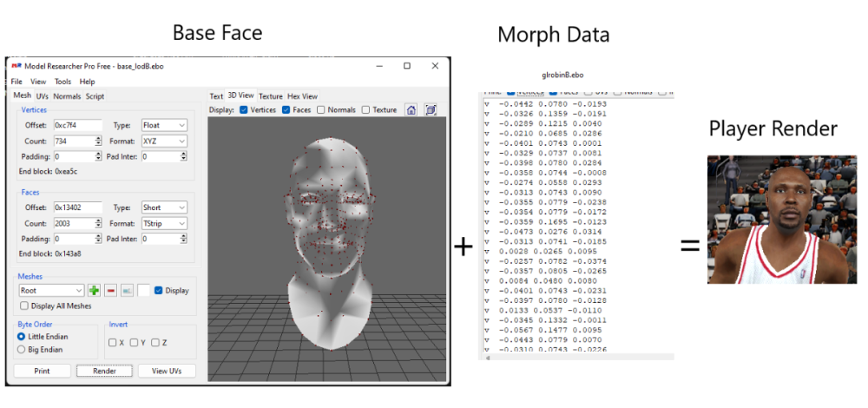Click the View UVs button
Viewport: 868px width, 408px height.
(x=167, y=371)
